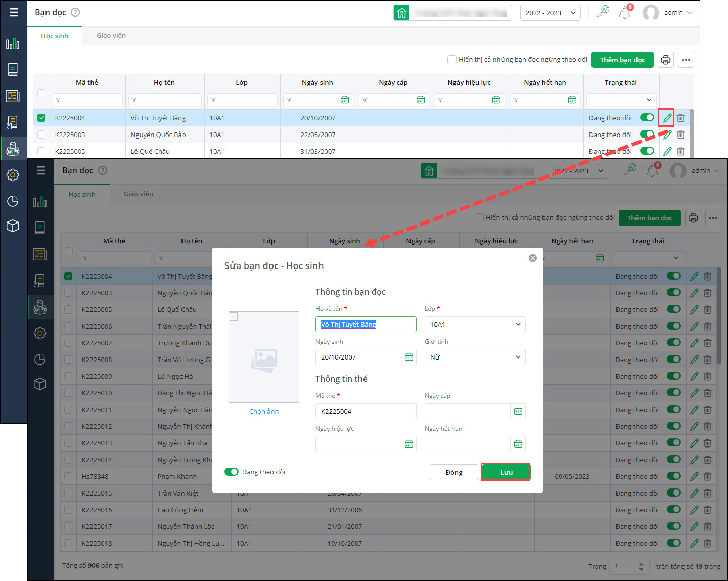Edit Lê Quế Châu in the undimmed list
This screenshot has width=728, height=581.
[667, 151]
